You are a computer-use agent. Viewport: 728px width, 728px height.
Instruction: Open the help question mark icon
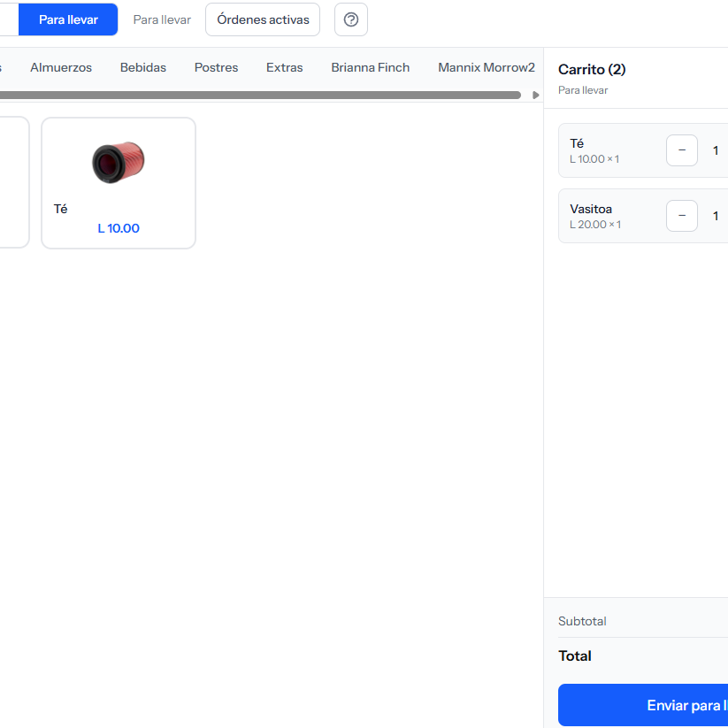[x=351, y=19]
